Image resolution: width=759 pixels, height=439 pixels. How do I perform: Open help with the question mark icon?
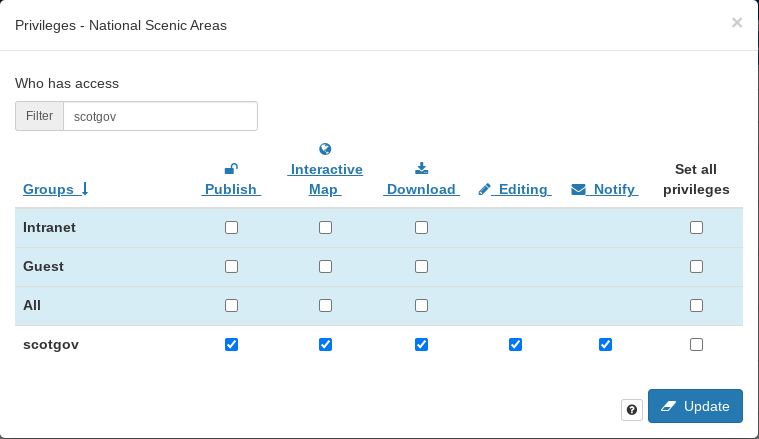[632, 410]
